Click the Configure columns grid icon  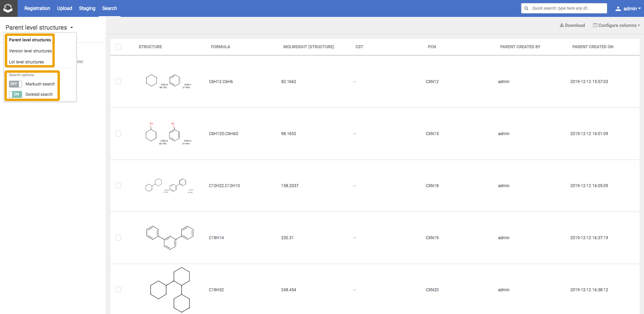(x=594, y=25)
